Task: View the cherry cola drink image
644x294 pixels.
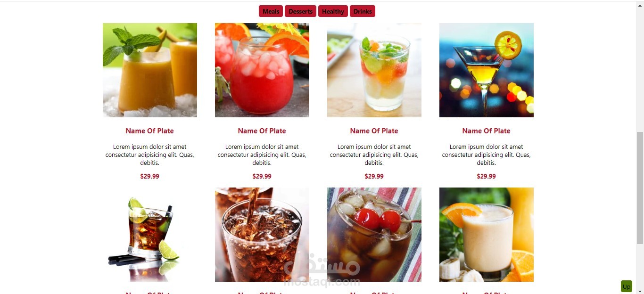Action: [374, 235]
